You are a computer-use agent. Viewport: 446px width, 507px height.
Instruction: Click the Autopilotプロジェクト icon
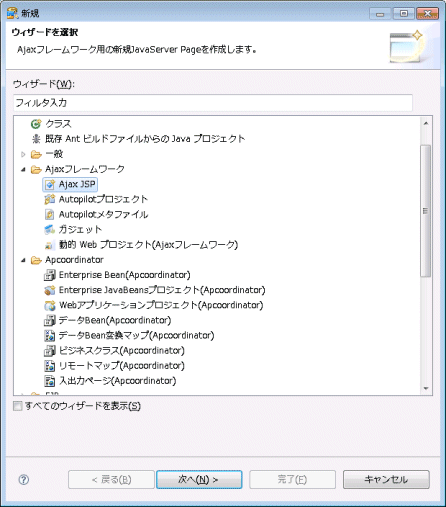(50, 200)
